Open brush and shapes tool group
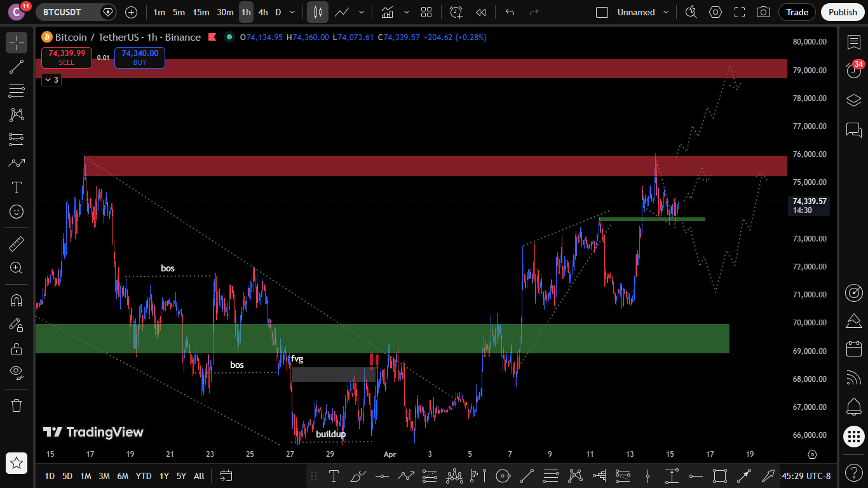 (17, 163)
